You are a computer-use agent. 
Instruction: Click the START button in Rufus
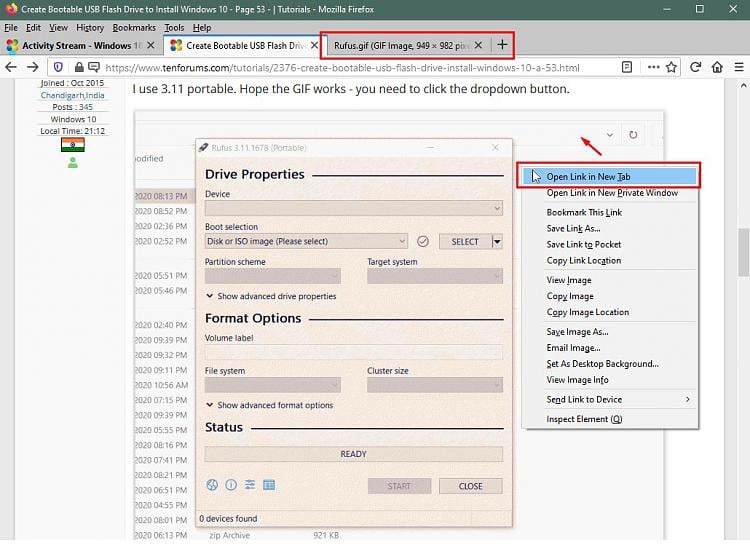[x=399, y=486]
